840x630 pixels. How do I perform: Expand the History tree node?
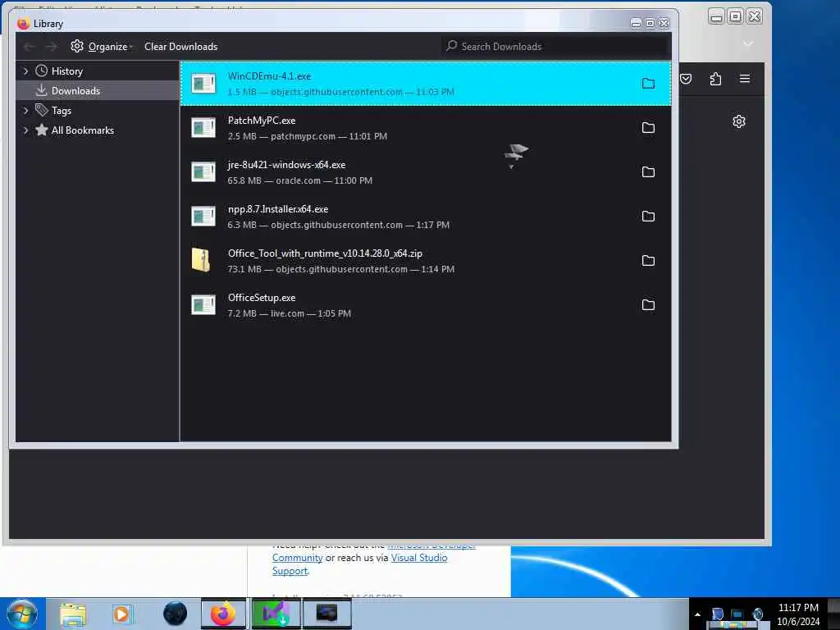pyautogui.click(x=25, y=71)
